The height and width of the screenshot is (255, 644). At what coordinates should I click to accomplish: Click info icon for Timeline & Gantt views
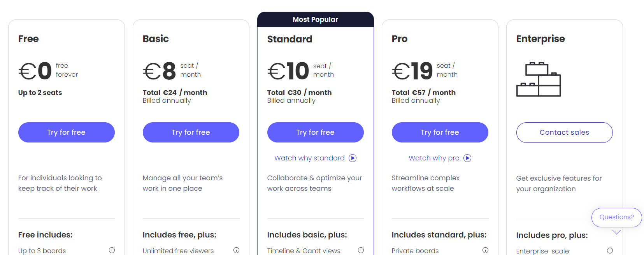coord(361,250)
